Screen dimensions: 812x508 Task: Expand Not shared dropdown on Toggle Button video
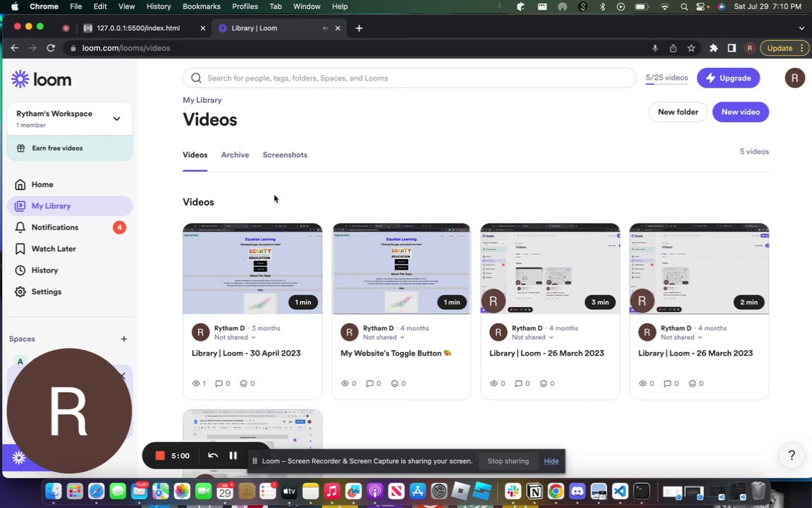(383, 337)
